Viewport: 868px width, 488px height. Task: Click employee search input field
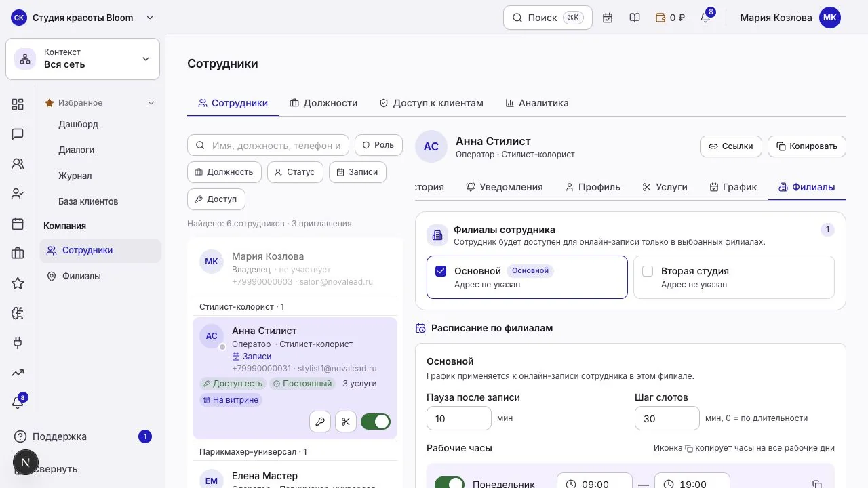tap(269, 145)
